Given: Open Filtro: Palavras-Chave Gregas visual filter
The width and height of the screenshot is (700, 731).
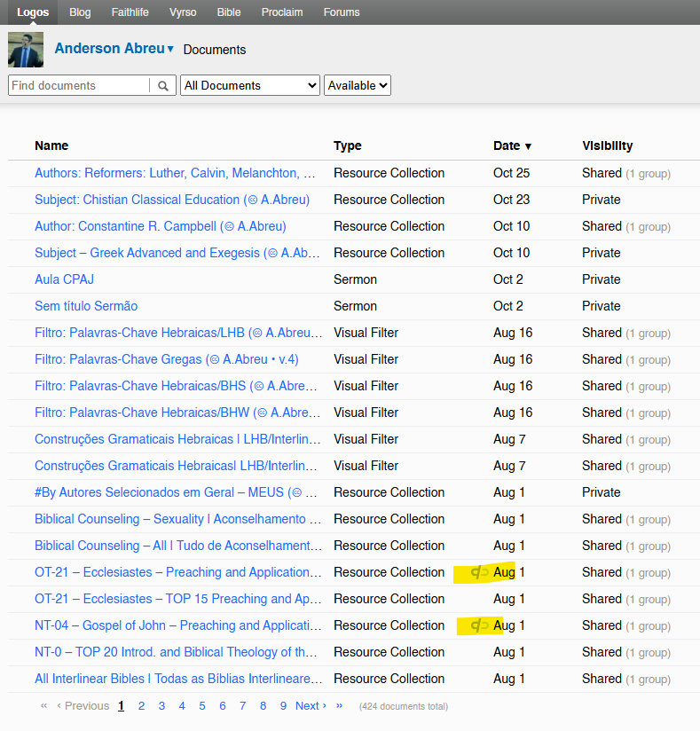Looking at the screenshot, I should pos(167,359).
